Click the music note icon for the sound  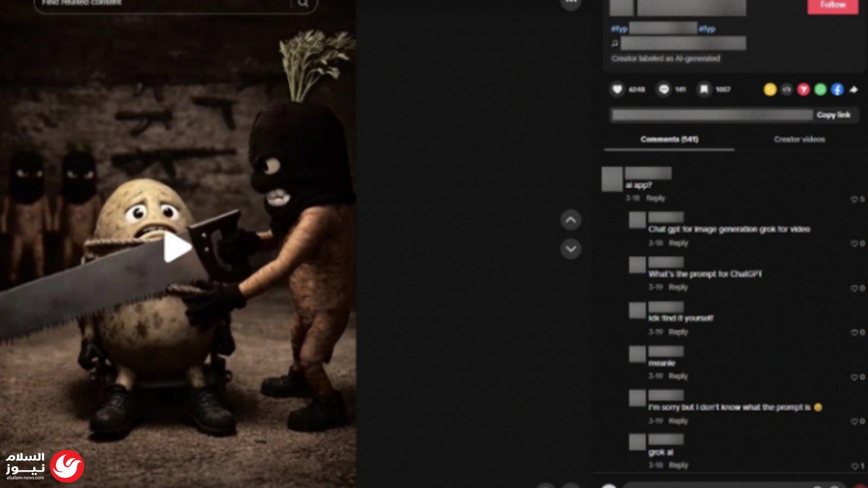tap(615, 43)
